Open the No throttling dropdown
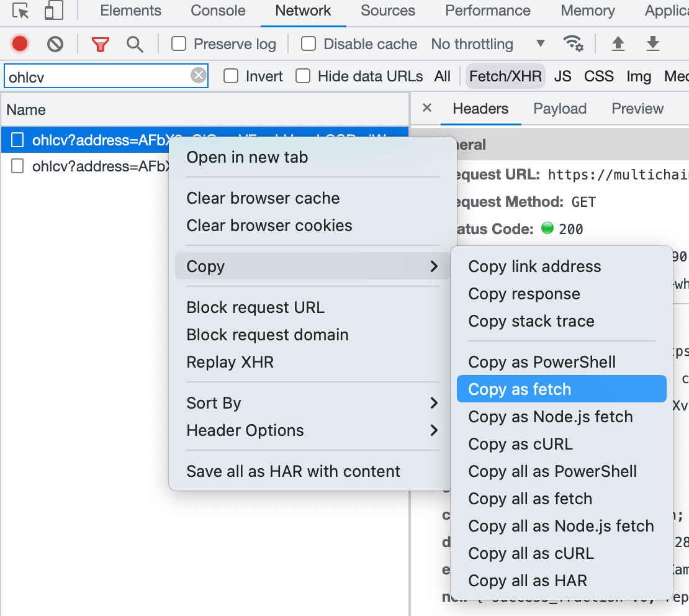The width and height of the screenshot is (689, 616). [489, 44]
